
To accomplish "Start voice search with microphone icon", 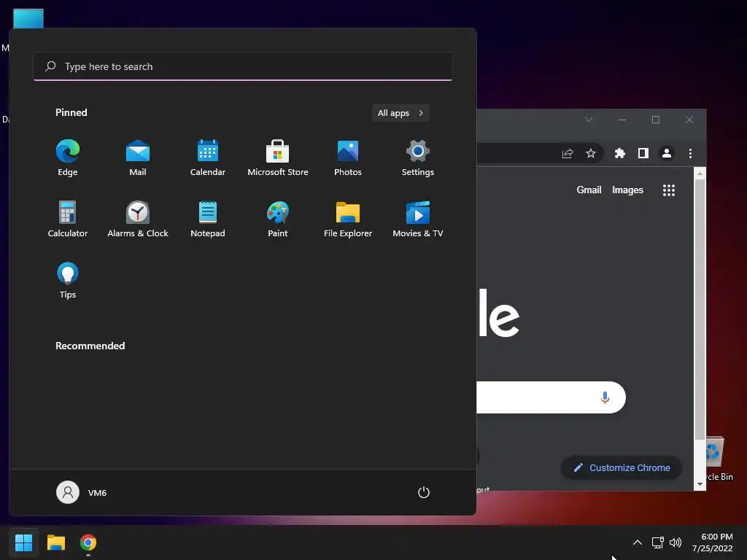I will tap(605, 397).
